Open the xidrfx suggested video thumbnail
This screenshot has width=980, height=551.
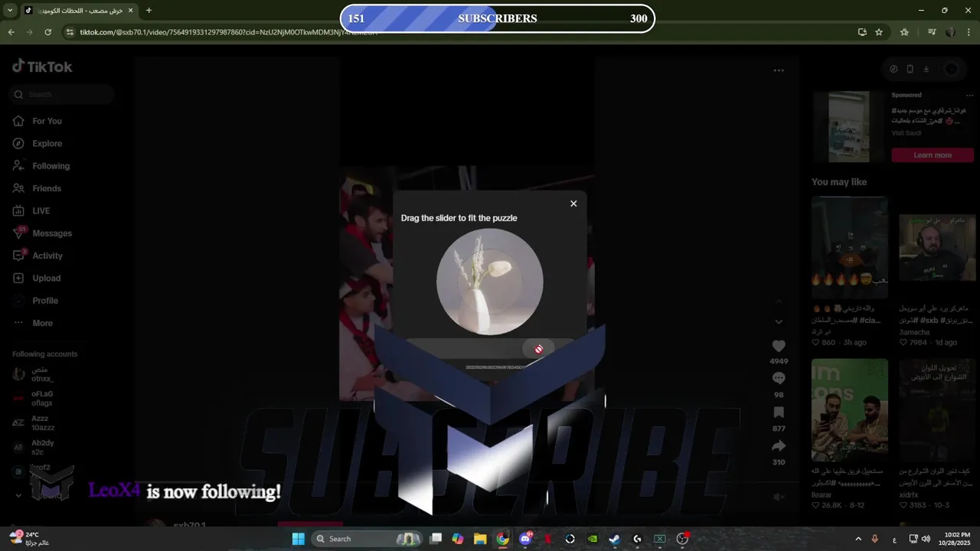click(937, 409)
